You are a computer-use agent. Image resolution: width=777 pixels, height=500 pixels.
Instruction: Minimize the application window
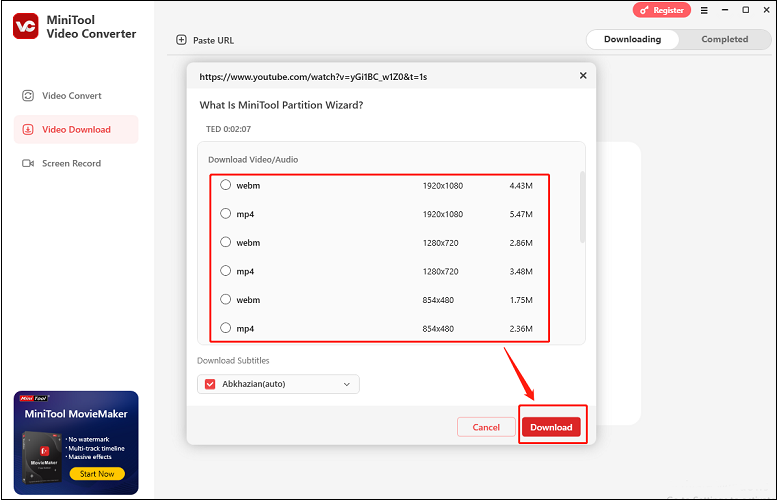(725, 10)
